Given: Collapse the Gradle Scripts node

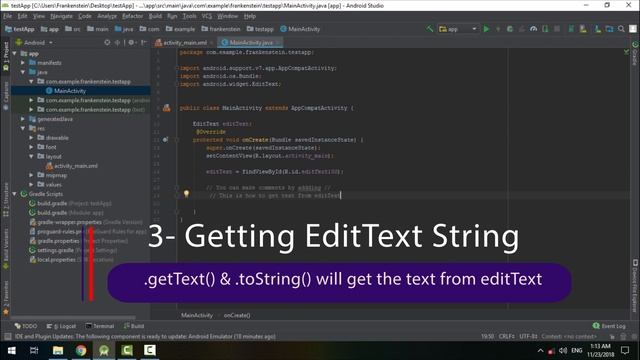Looking at the screenshot, I should 15,194.
